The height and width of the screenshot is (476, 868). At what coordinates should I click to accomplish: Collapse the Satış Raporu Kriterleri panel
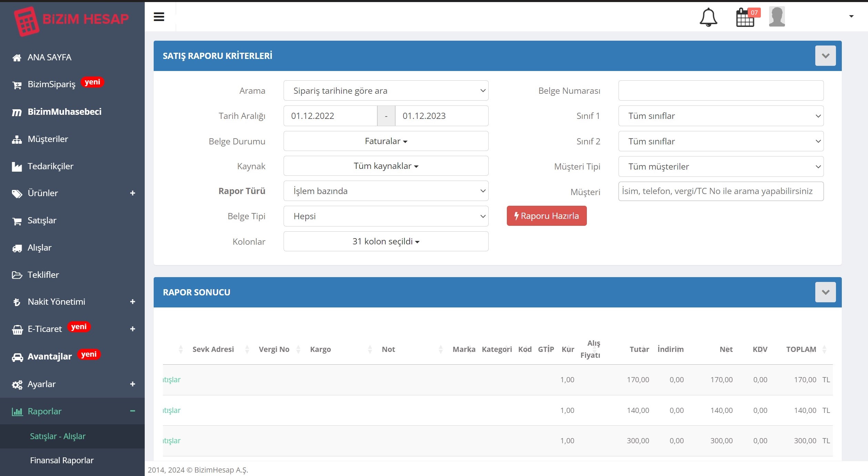825,55
